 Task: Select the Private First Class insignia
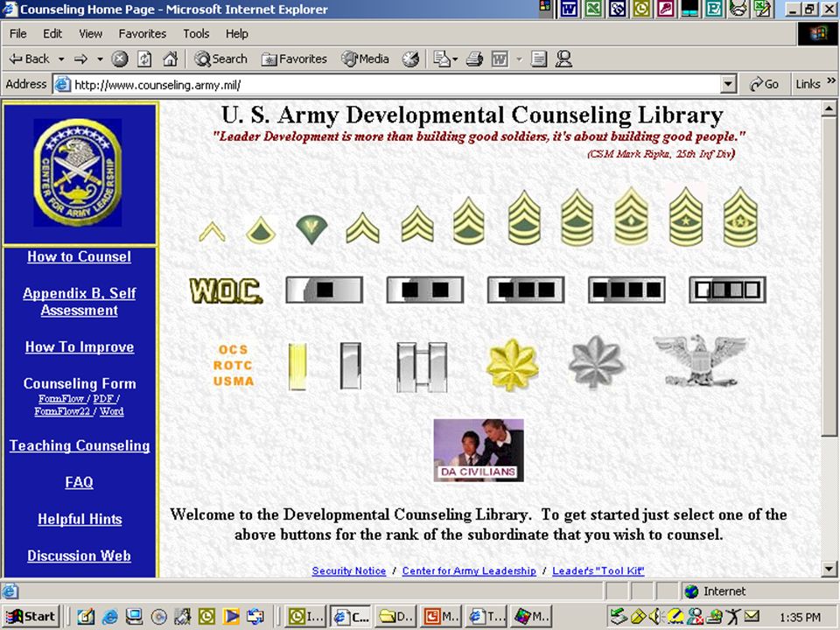click(x=261, y=230)
